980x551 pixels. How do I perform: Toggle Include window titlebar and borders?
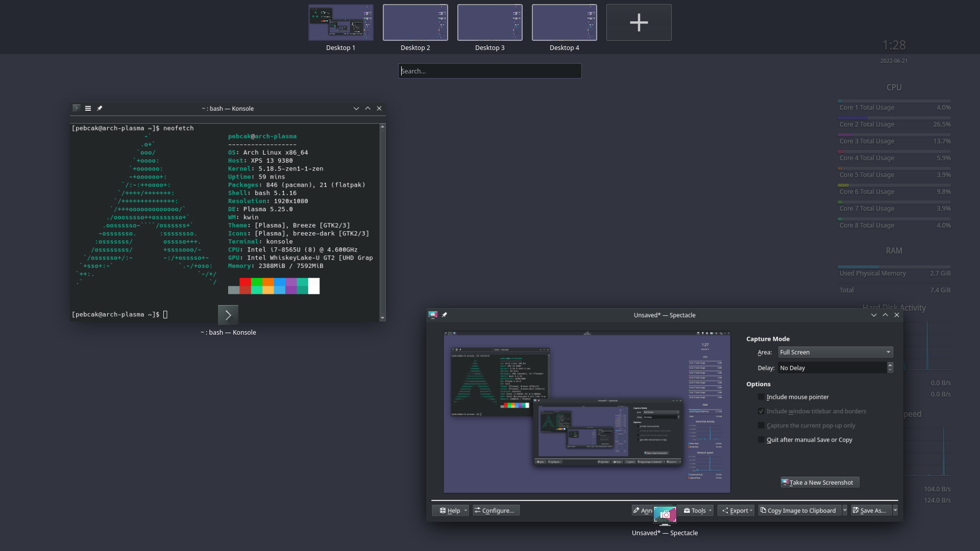click(x=761, y=411)
